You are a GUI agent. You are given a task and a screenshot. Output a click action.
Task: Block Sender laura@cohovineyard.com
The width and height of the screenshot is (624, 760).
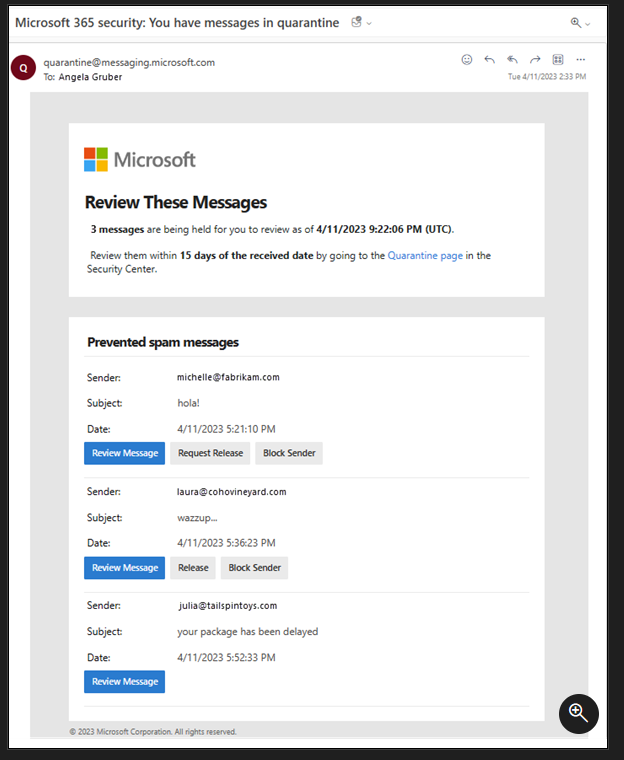click(255, 568)
